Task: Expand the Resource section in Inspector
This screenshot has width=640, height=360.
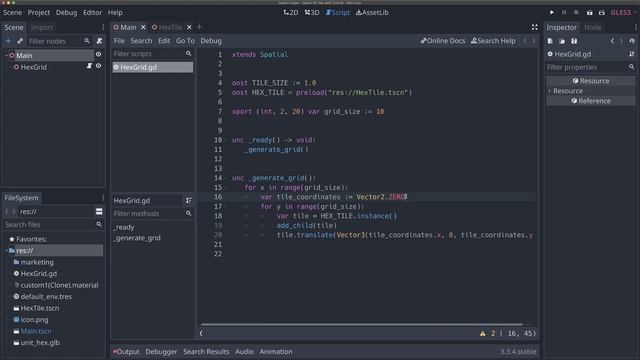Action: (550, 91)
